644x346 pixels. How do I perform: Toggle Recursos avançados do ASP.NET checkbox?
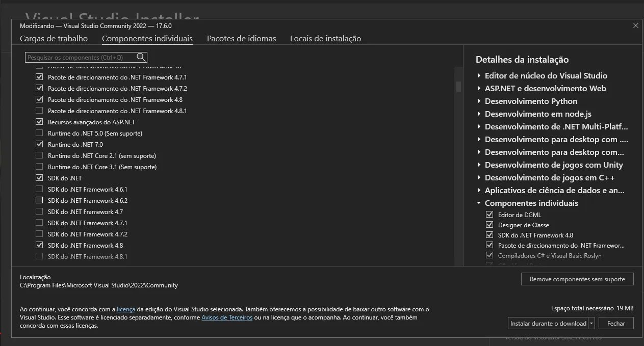[x=39, y=122]
